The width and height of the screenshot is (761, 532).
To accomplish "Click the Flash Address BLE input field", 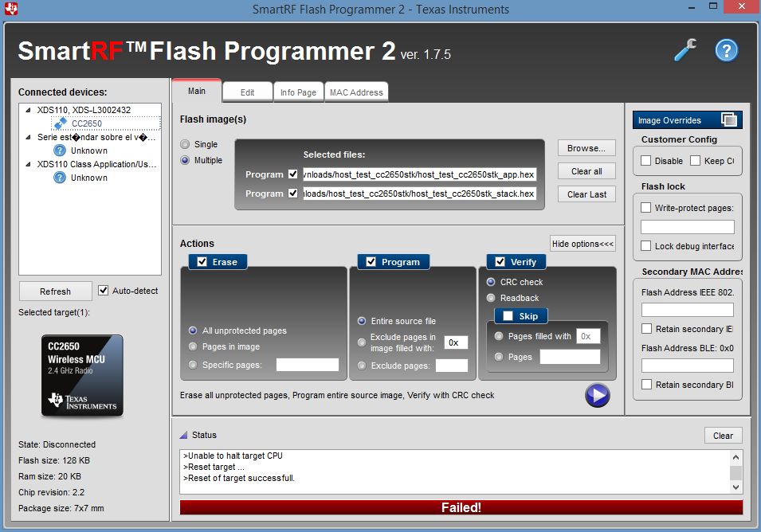I will [687, 366].
